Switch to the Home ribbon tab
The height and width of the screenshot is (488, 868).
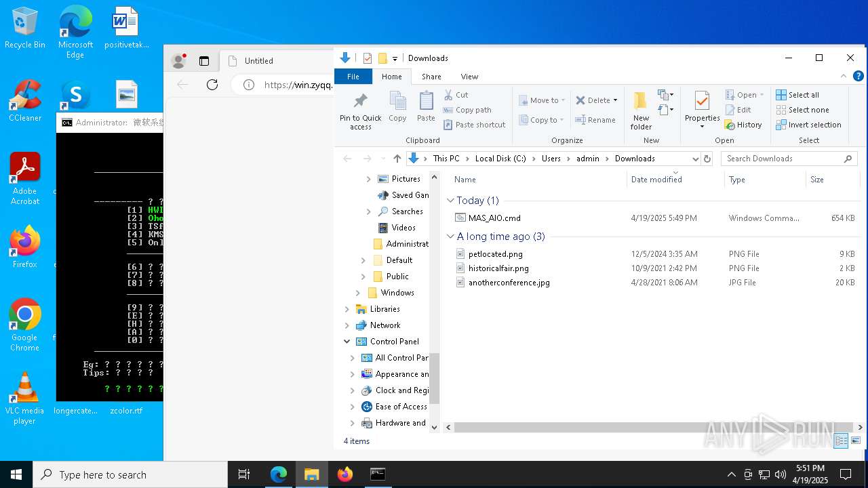click(391, 77)
